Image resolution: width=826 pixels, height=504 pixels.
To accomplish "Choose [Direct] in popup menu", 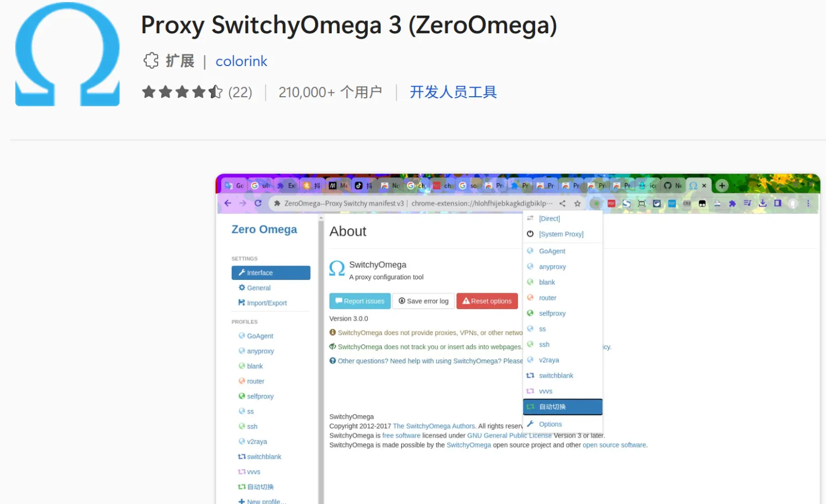I will coord(562,219).
